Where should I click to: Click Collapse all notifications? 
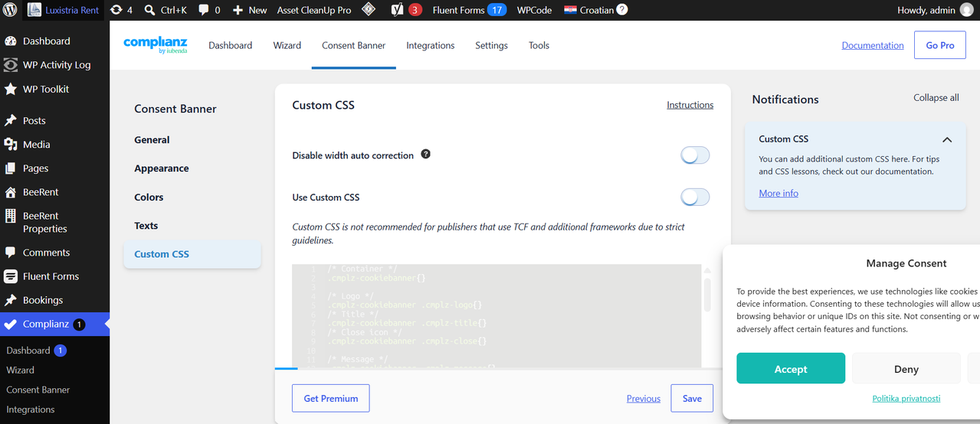tap(936, 98)
